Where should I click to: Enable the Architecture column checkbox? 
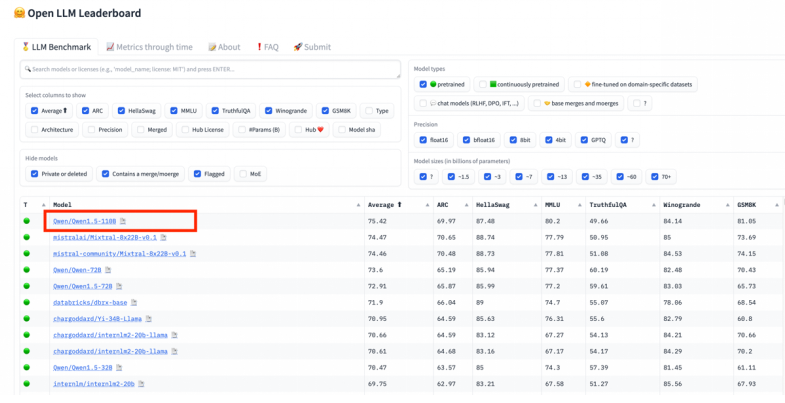coord(35,130)
